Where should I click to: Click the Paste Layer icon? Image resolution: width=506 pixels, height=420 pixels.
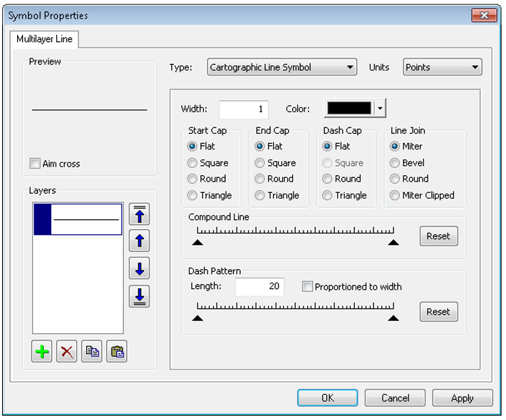117,352
